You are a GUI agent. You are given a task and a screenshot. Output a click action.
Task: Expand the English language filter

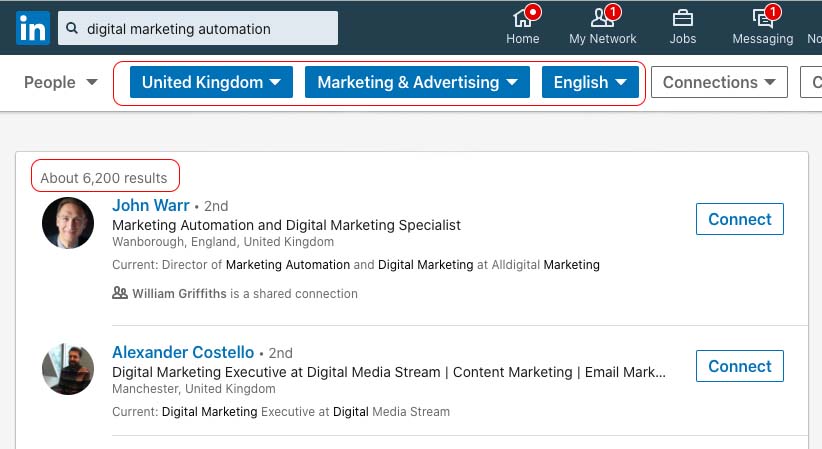(590, 83)
